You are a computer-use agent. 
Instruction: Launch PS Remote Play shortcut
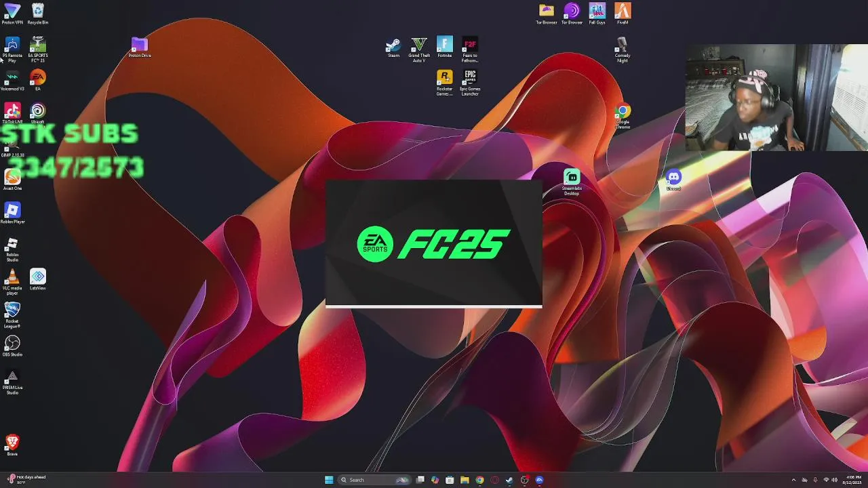click(12, 49)
